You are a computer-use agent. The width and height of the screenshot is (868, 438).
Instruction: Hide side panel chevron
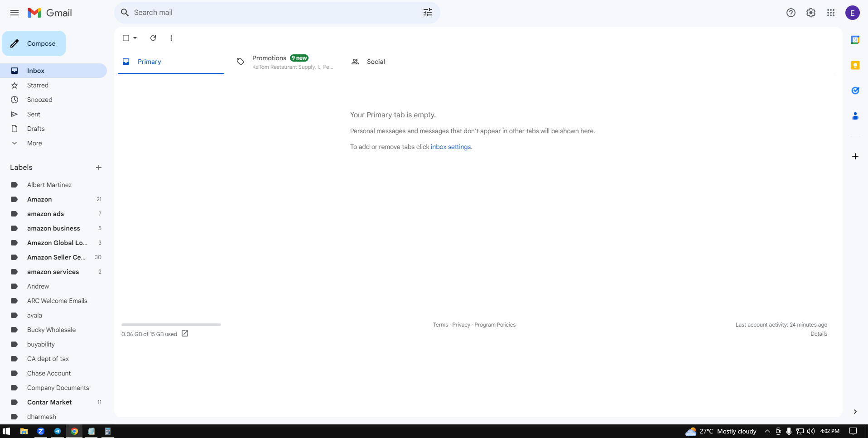(855, 412)
